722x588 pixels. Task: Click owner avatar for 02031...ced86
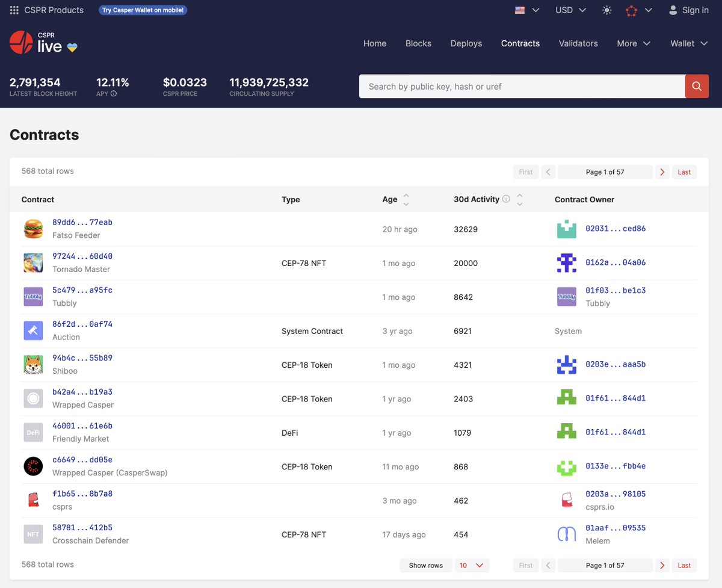click(x=567, y=229)
